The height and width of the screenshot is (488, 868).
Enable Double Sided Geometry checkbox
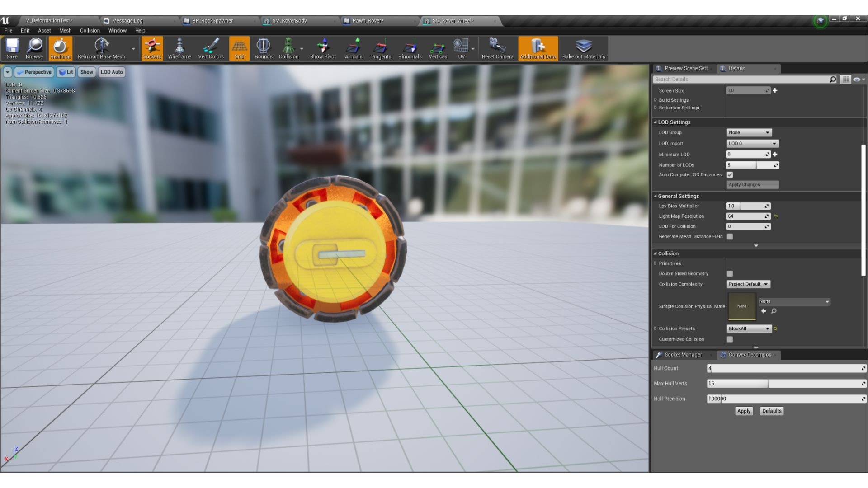(730, 274)
